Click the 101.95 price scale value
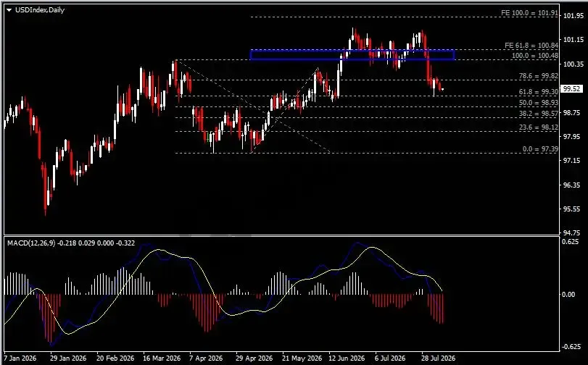The height and width of the screenshot is (365, 588). click(x=573, y=15)
